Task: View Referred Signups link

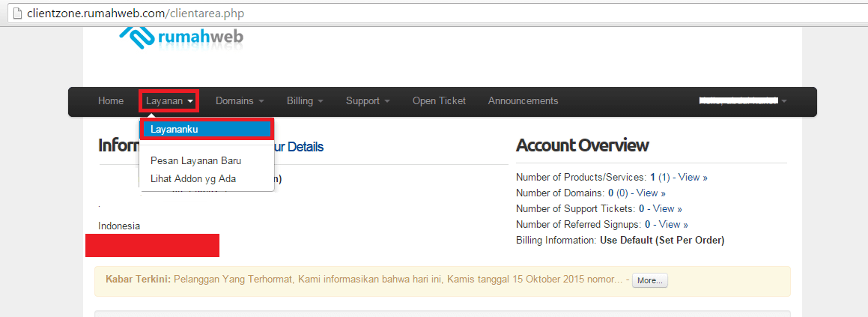Action: pos(673,225)
